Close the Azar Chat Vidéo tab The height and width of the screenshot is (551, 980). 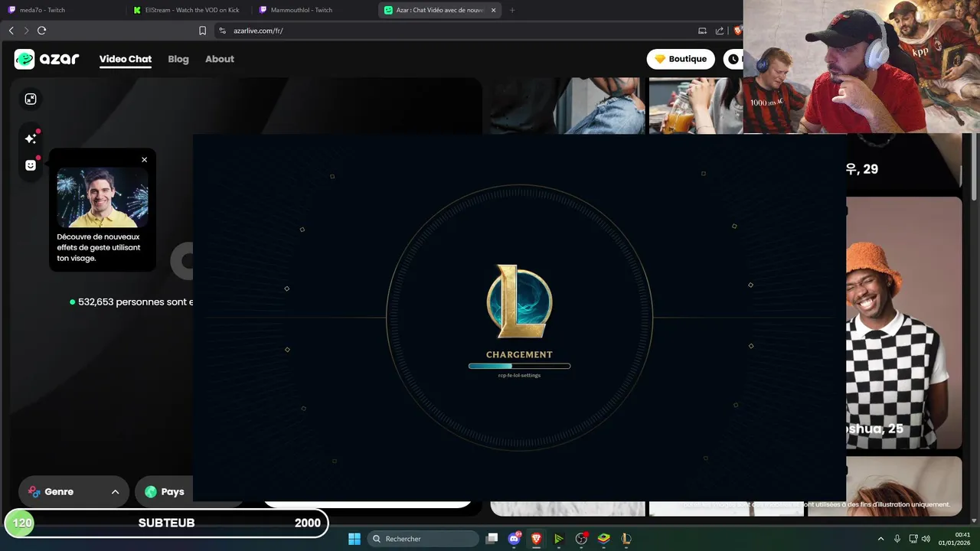493,10
